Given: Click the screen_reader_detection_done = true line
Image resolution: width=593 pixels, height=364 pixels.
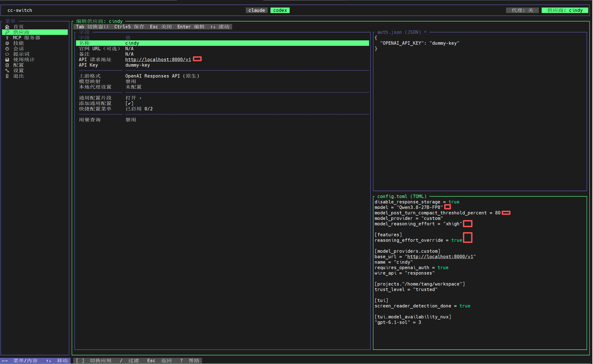Looking at the screenshot, I should (422, 306).
